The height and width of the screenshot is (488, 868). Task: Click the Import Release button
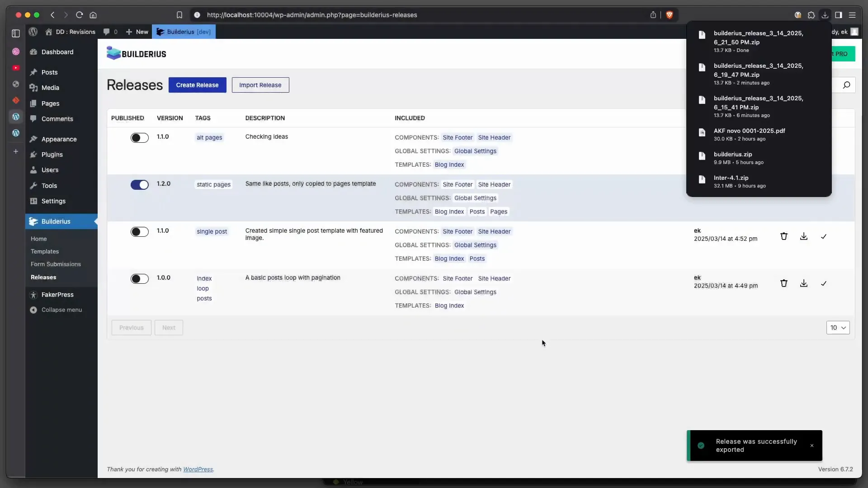(x=260, y=85)
